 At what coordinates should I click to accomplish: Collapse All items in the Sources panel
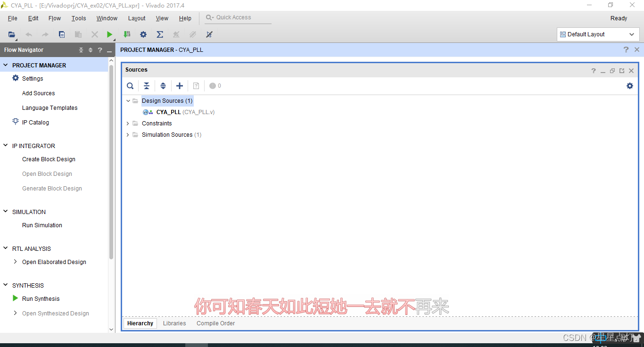(x=147, y=85)
